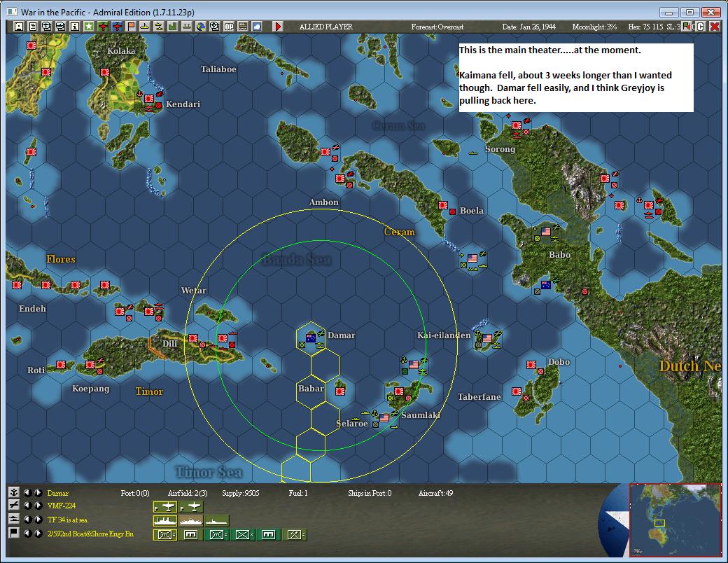Click 'Airfield: 2(3)' text
728x563 pixels.
188,493
